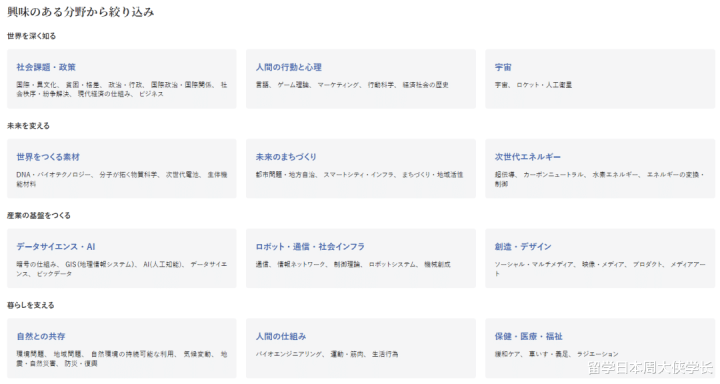
Task: Click the 都市問題・地方自治 keyword
Action: tap(285, 175)
